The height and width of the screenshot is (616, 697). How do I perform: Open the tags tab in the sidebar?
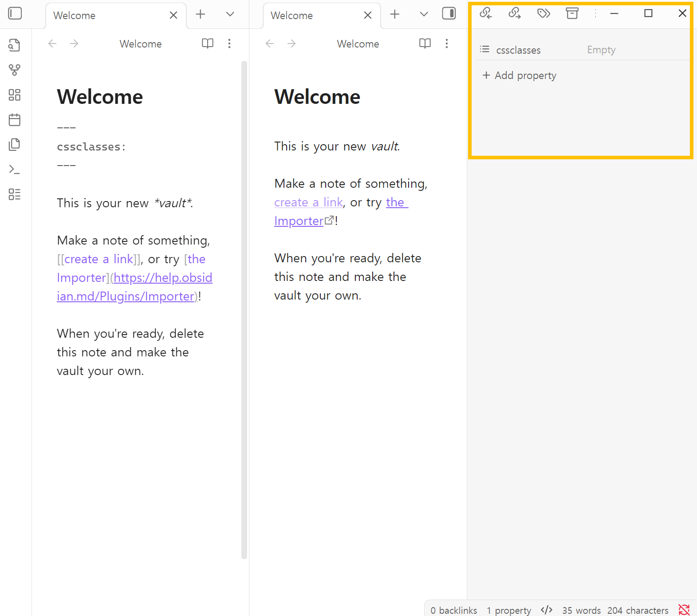click(543, 13)
